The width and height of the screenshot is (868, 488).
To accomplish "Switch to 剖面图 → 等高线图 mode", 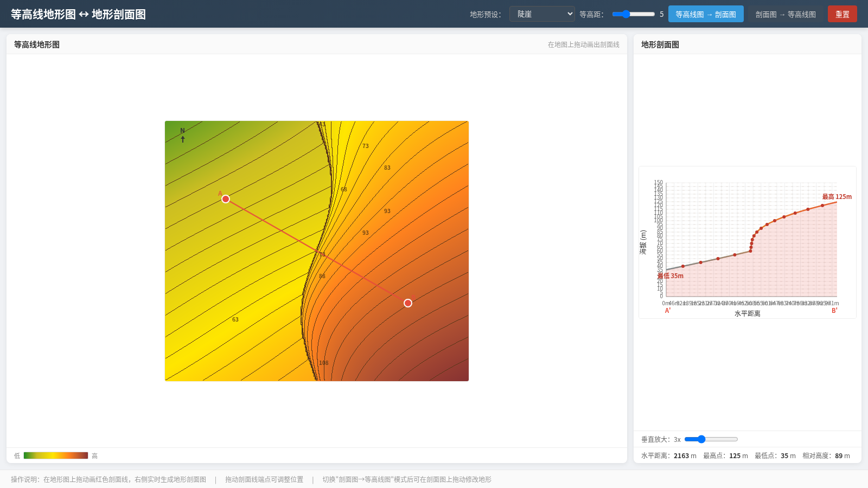I will coord(786,14).
